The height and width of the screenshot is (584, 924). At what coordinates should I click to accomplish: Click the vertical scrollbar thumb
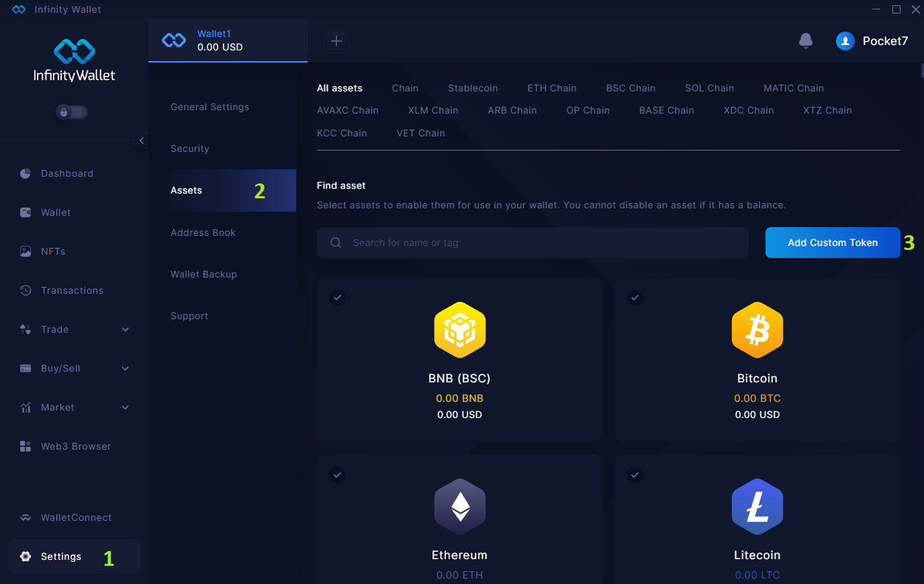pyautogui.click(x=922, y=71)
